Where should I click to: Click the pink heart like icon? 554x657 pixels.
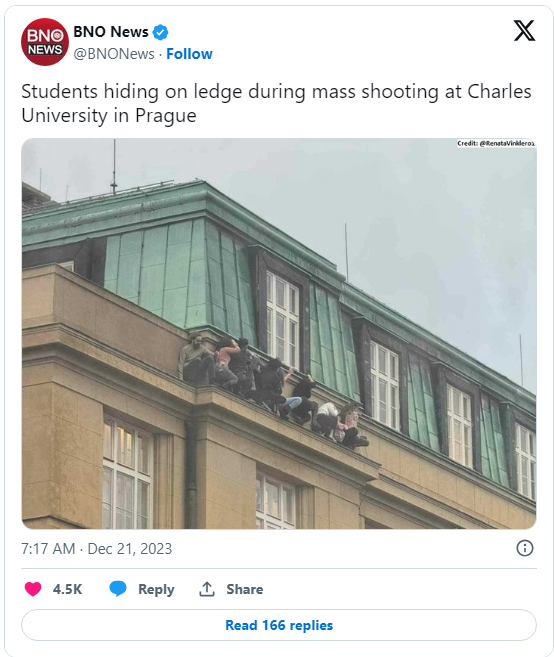point(33,589)
